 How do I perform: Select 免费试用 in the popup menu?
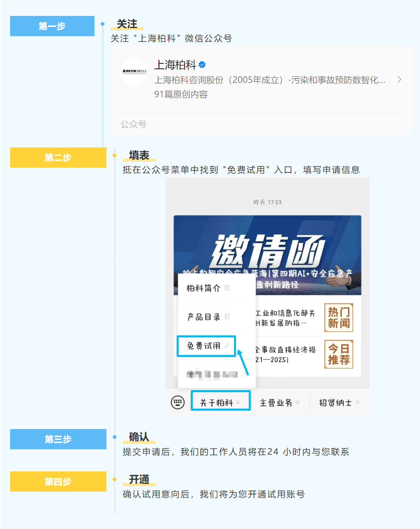pyautogui.click(x=206, y=346)
